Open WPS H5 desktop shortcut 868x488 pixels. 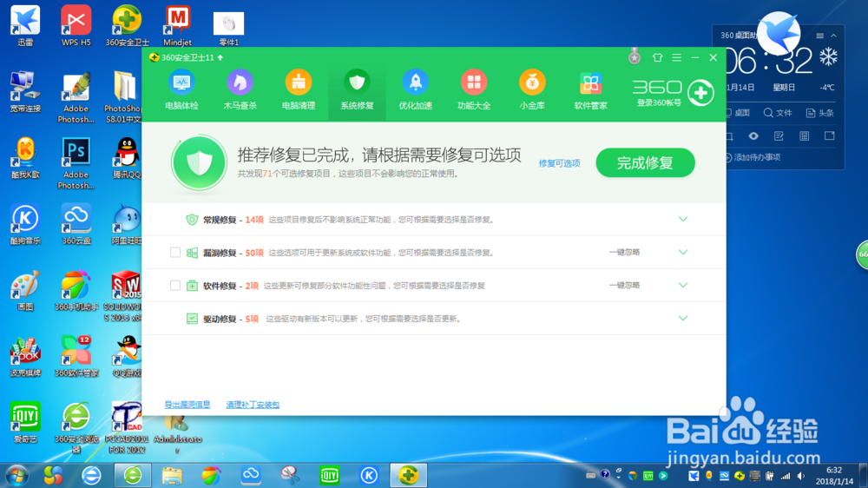point(76,25)
